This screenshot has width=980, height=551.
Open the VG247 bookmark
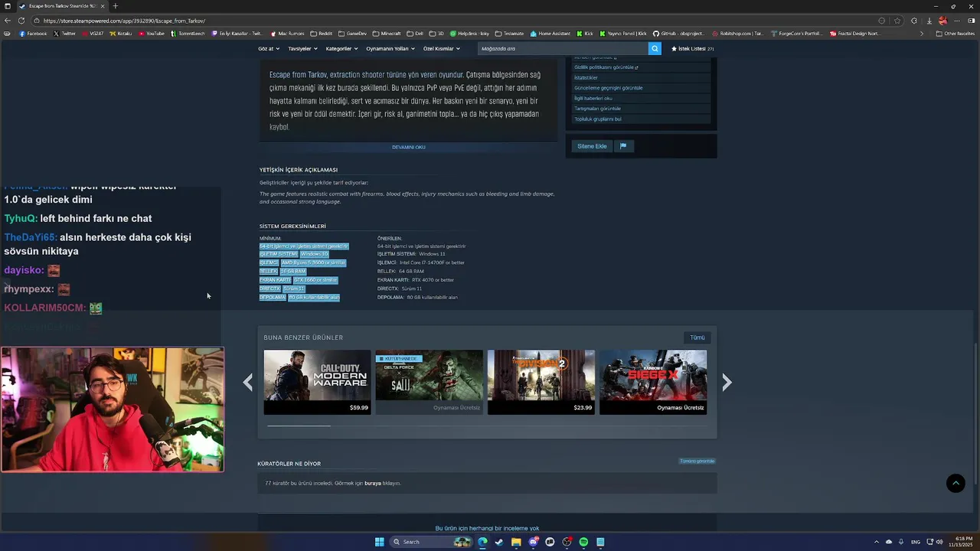click(93, 34)
